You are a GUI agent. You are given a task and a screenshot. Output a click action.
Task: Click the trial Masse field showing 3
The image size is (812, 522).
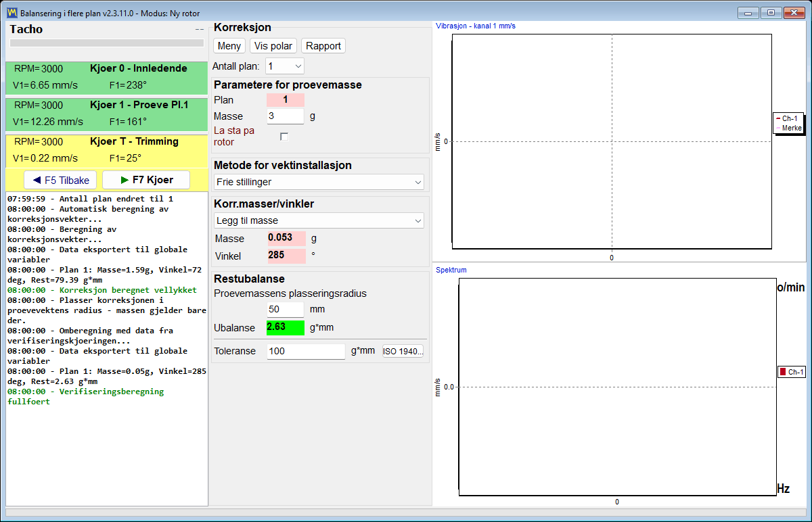pyautogui.click(x=286, y=116)
